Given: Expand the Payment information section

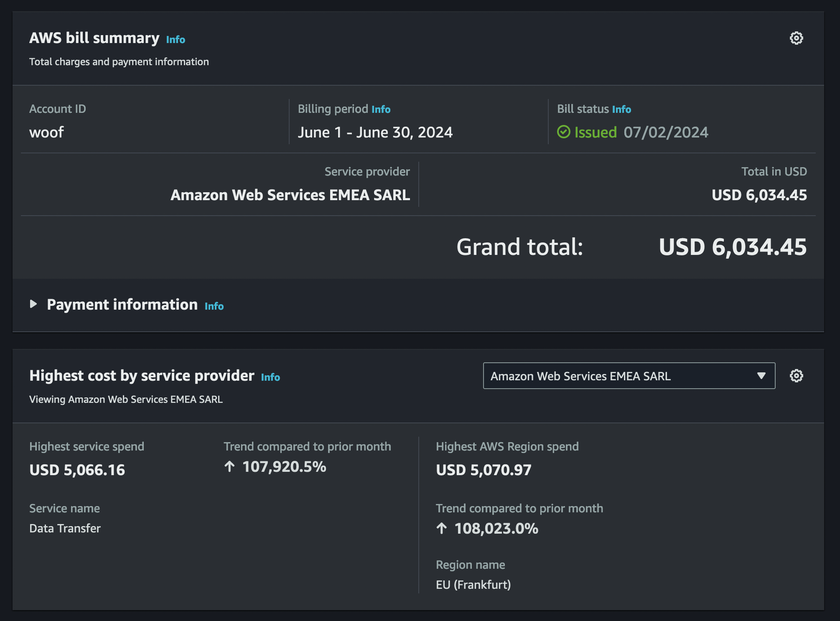Looking at the screenshot, I should [x=33, y=304].
